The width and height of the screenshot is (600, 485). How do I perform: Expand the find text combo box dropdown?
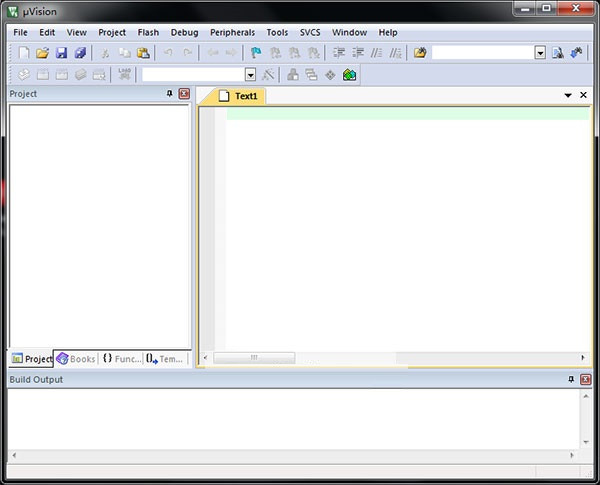[x=540, y=53]
